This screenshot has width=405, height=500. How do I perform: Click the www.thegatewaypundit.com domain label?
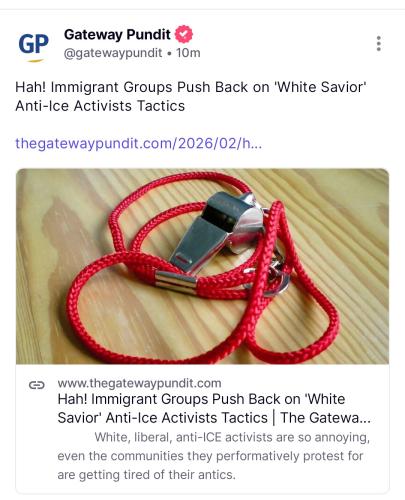coord(139,383)
